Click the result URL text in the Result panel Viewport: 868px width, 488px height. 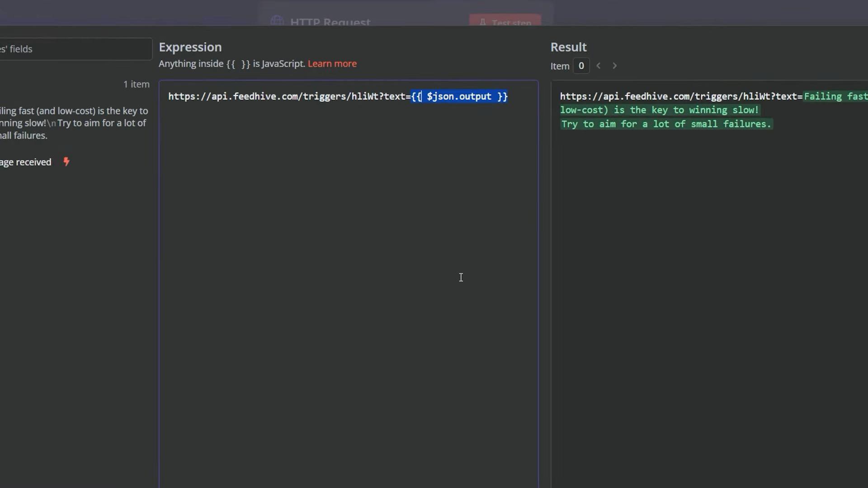click(x=681, y=96)
